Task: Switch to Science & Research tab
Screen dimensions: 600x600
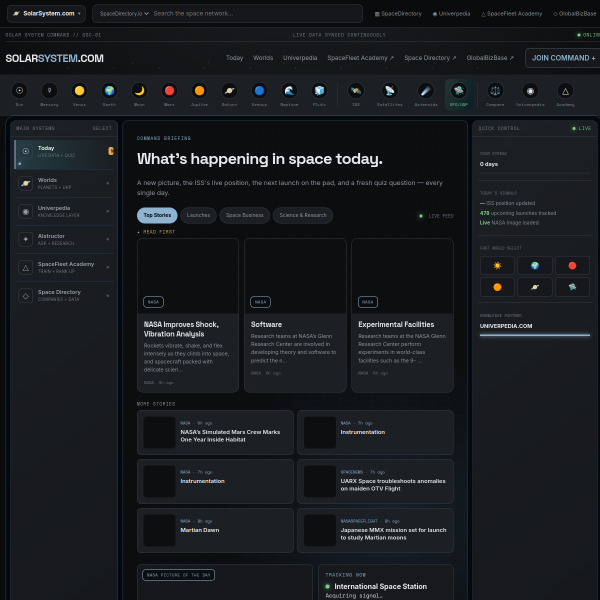Action: (303, 215)
